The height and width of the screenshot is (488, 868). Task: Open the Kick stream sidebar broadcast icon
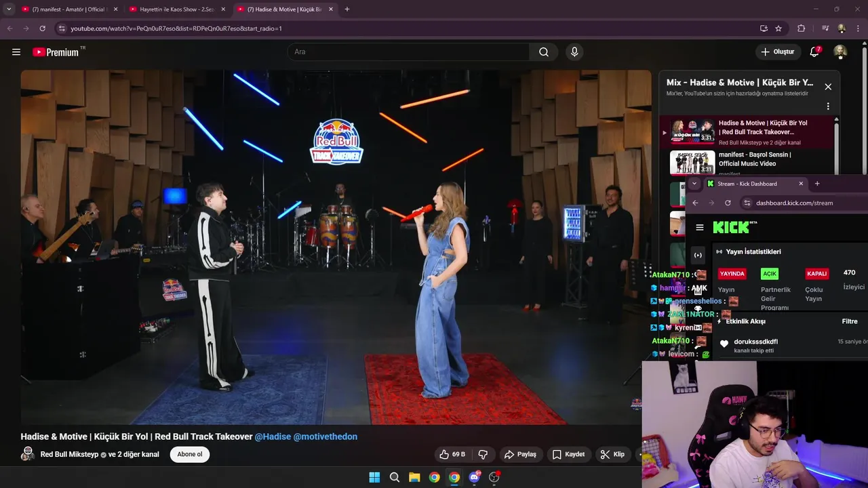coord(698,255)
